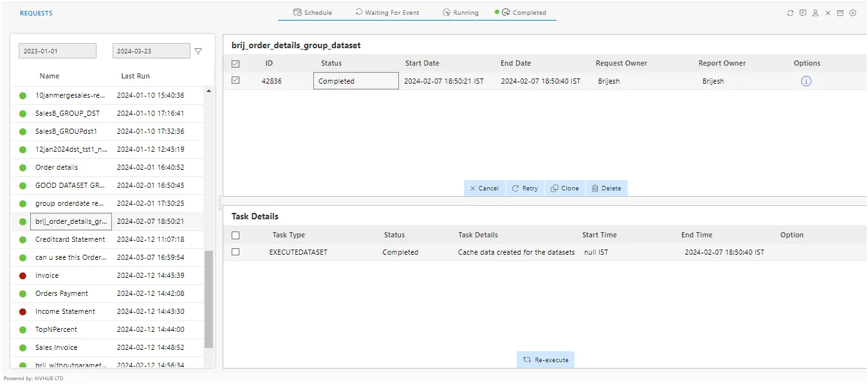Image resolution: width=868 pixels, height=384 pixels.
Task: Click the request list scrollbar thumb
Action: pyautogui.click(x=208, y=299)
